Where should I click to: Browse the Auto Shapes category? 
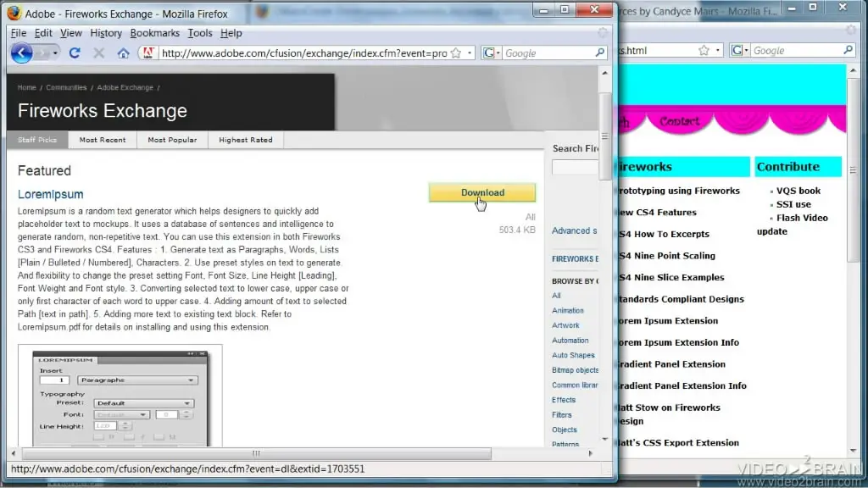pos(573,355)
